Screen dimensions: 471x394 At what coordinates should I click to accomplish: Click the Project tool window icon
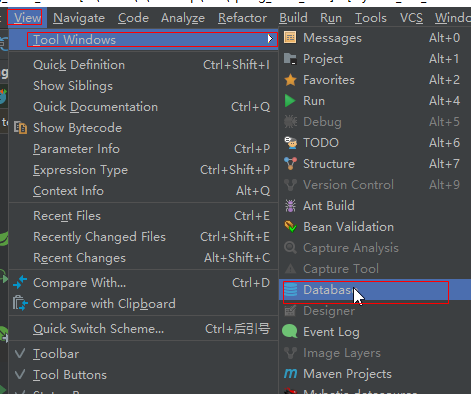290,59
